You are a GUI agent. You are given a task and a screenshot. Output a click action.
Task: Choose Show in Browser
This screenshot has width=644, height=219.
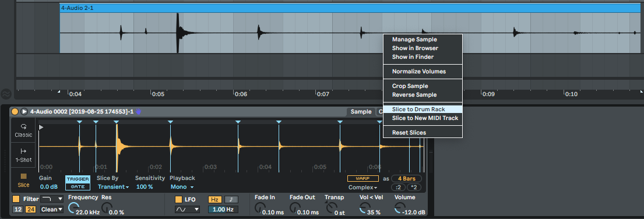415,48
